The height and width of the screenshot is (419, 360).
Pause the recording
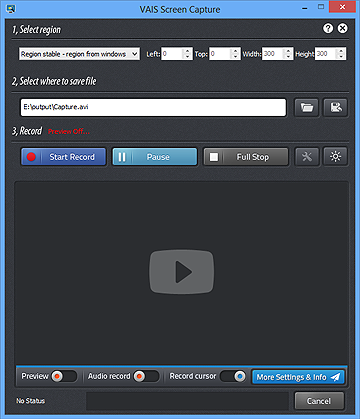(x=155, y=157)
